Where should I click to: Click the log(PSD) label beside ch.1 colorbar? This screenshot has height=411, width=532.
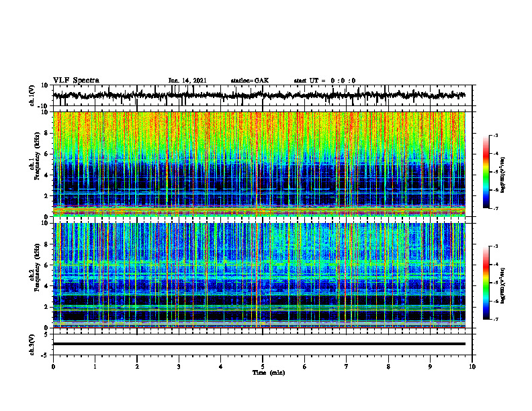click(x=503, y=175)
